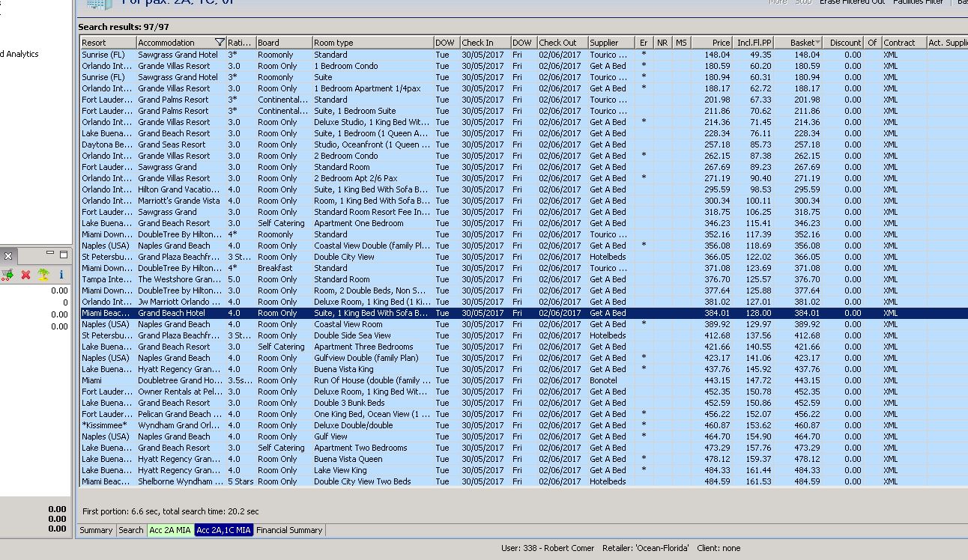Screen dimensions: 968x560
Task: Click the Apartment One Bedroom room type
Action: coord(372,223)
